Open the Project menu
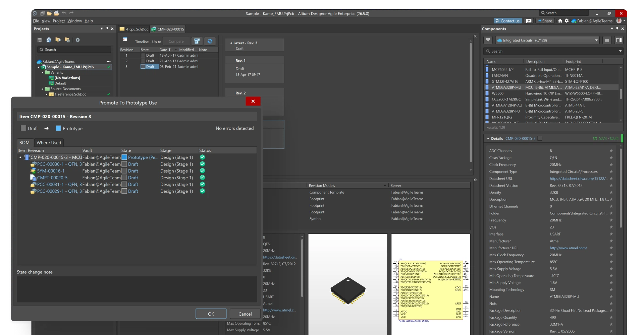Viewport: 644px width, 335px height. (59, 21)
